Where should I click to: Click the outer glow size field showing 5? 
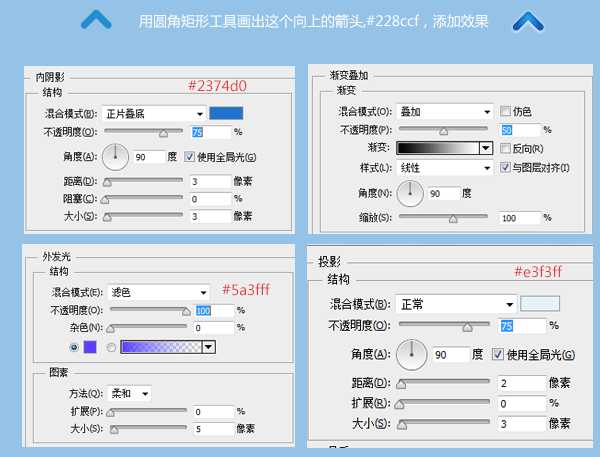pyautogui.click(x=213, y=429)
